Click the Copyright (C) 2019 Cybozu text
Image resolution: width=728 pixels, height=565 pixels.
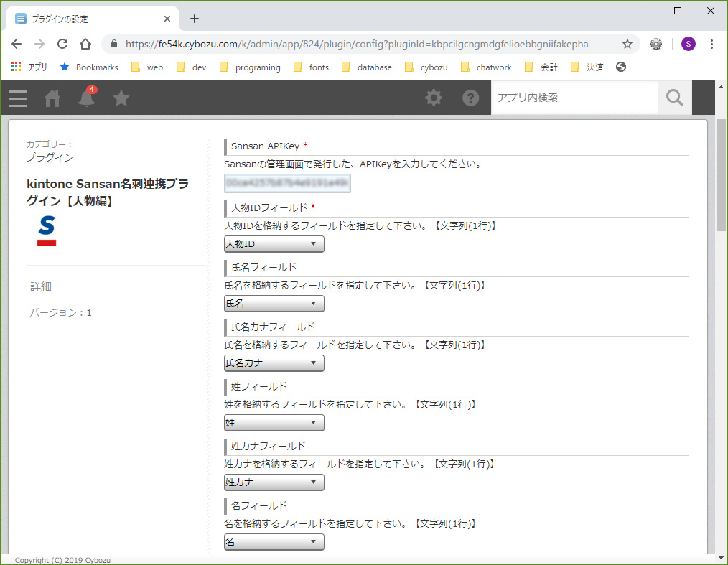point(62,560)
